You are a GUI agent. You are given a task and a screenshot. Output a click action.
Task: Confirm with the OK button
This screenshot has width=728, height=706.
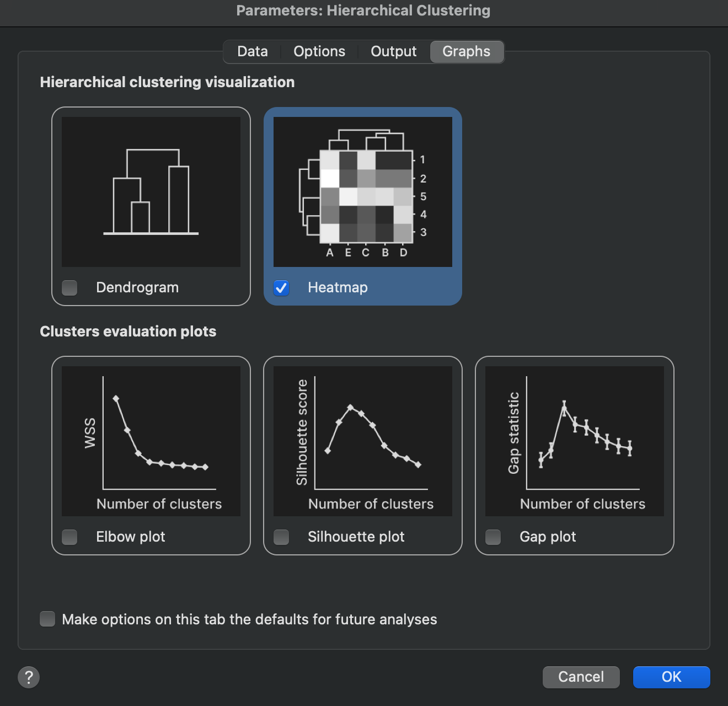coord(671,677)
